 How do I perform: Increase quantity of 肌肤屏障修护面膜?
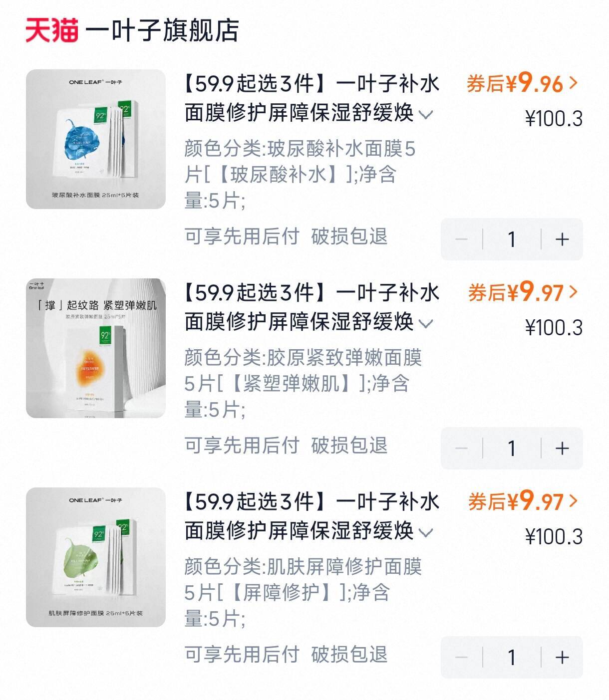coord(562,658)
